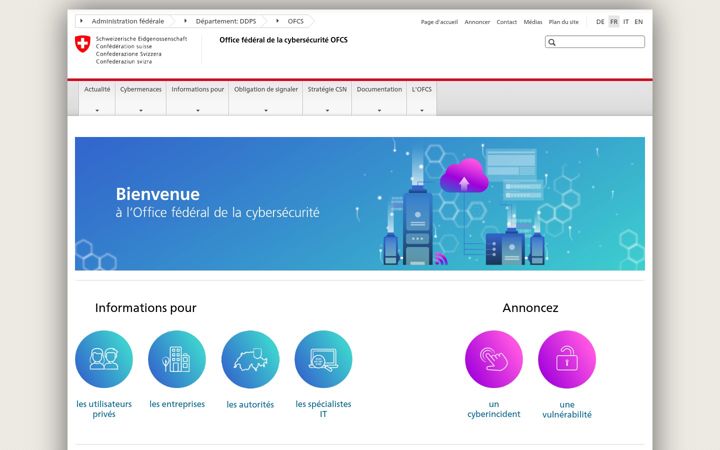Choose the IT specialists laptop icon
This screenshot has height=450, width=720.
(323, 359)
